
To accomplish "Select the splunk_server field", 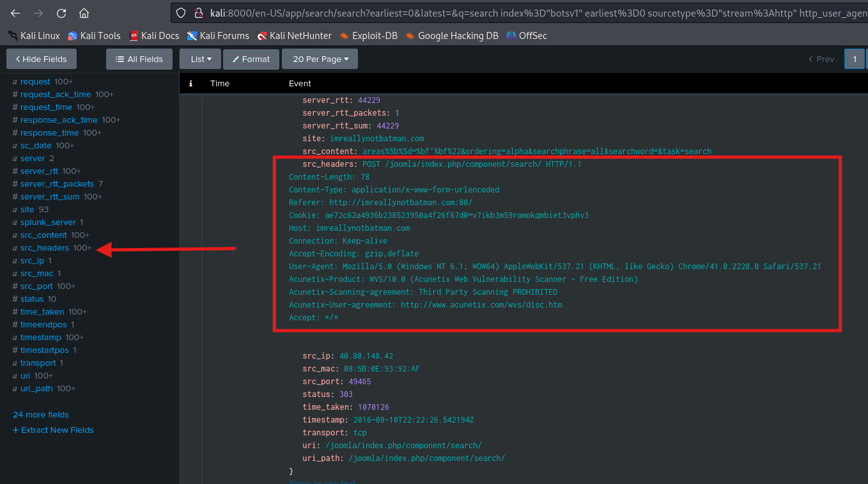I will pyautogui.click(x=48, y=222).
